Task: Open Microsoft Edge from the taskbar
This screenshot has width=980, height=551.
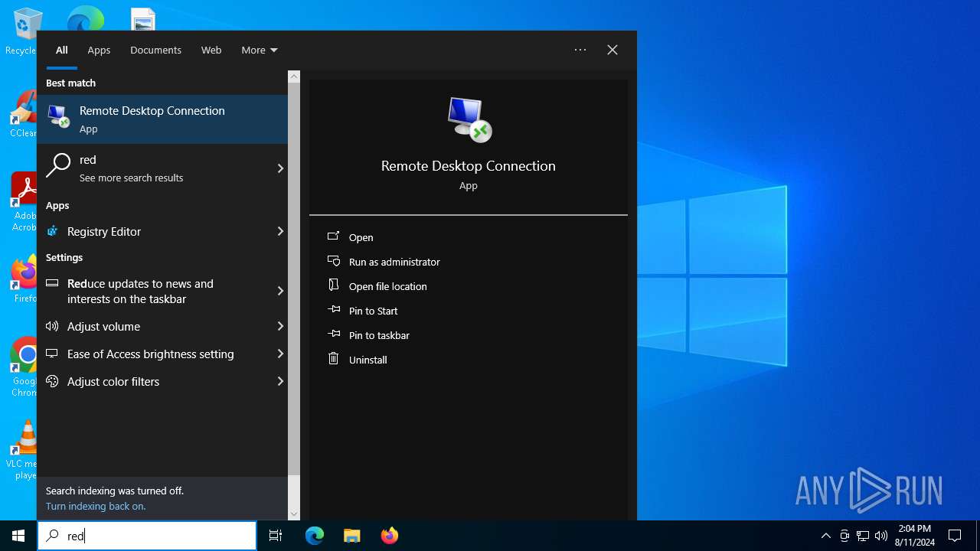Action: (x=315, y=536)
